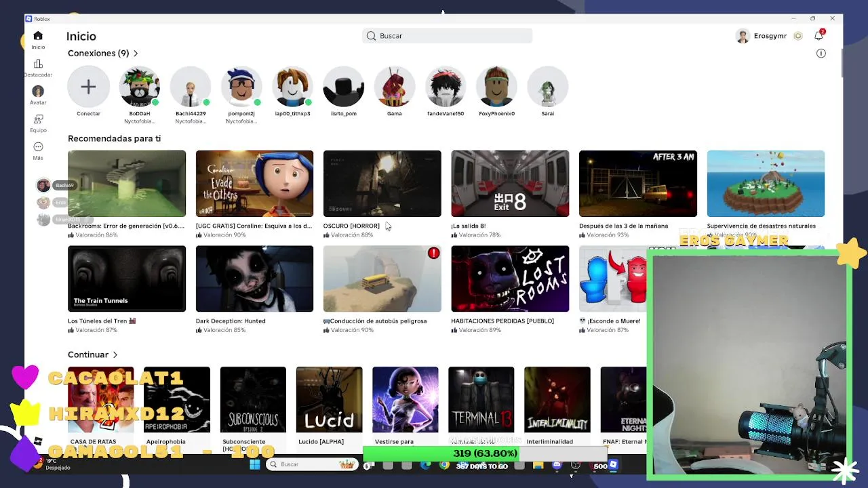
Task: Open BoDDaH friend avatar
Action: pyautogui.click(x=140, y=87)
